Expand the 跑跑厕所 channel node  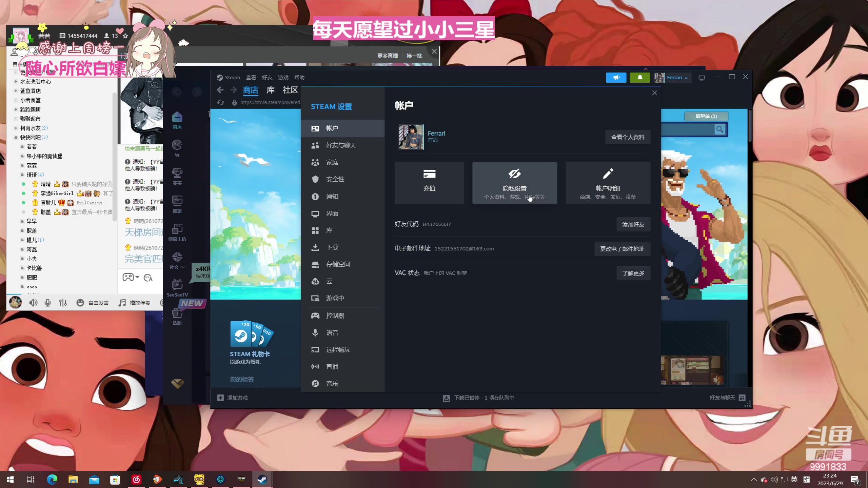tap(16, 109)
